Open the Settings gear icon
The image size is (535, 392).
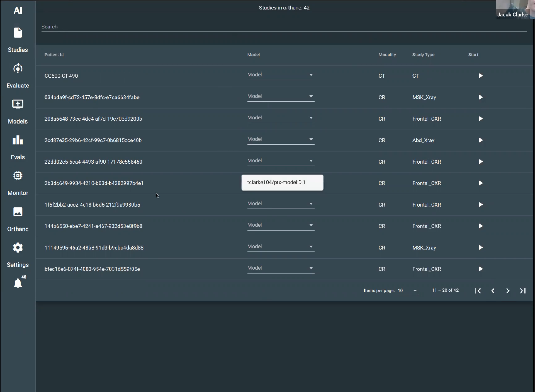click(18, 248)
